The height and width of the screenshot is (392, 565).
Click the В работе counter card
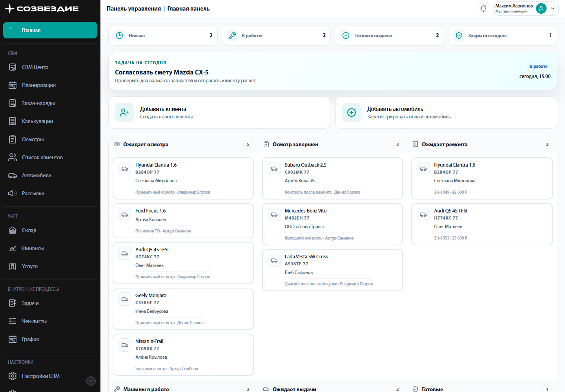(276, 35)
